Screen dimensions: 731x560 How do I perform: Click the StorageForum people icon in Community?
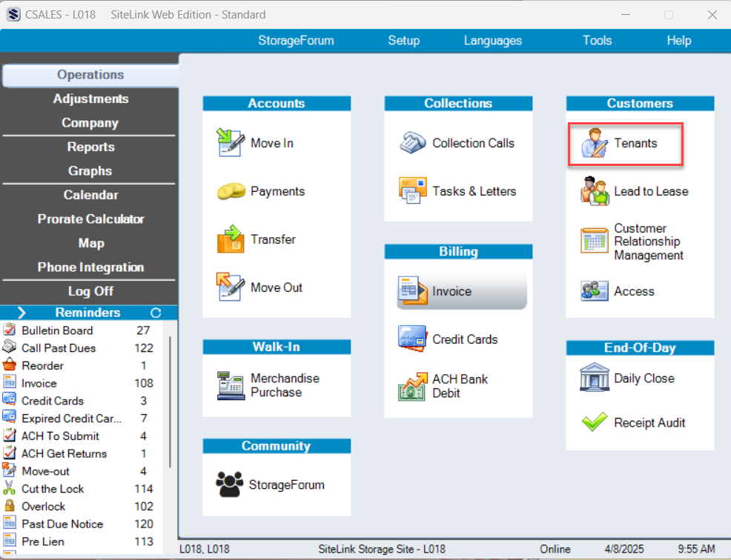pyautogui.click(x=229, y=484)
